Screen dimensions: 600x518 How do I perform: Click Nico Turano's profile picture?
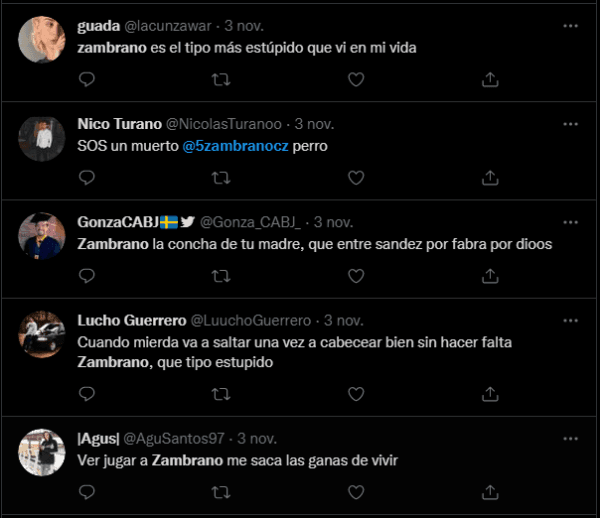coord(42,139)
